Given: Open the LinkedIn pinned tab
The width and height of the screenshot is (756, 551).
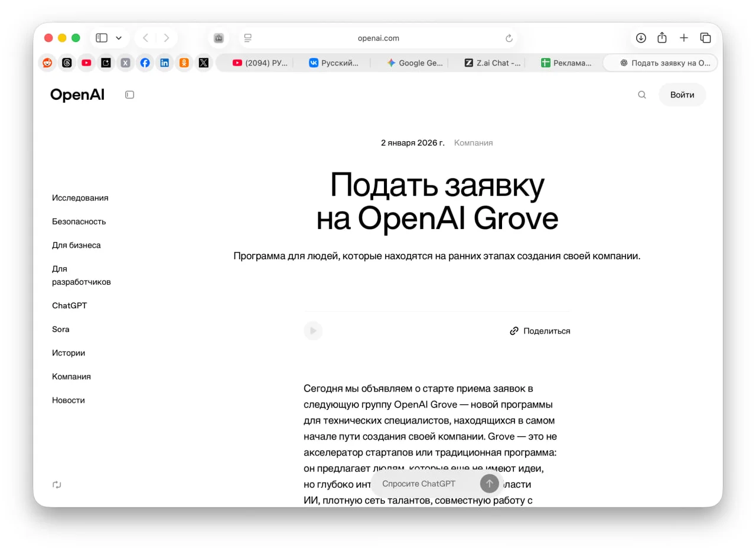Looking at the screenshot, I should click(164, 63).
